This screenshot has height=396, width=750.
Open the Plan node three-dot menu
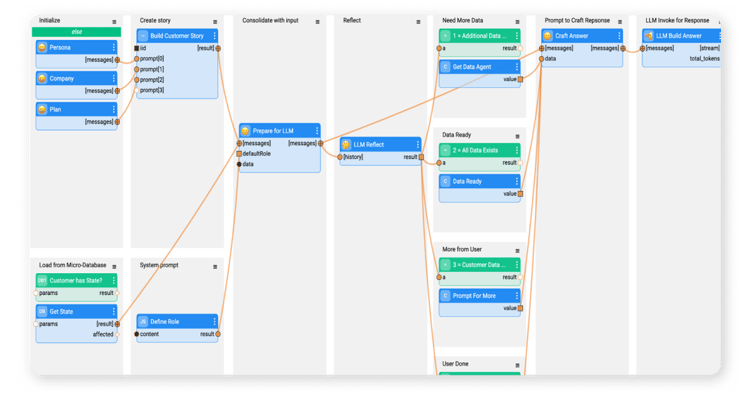pos(113,110)
